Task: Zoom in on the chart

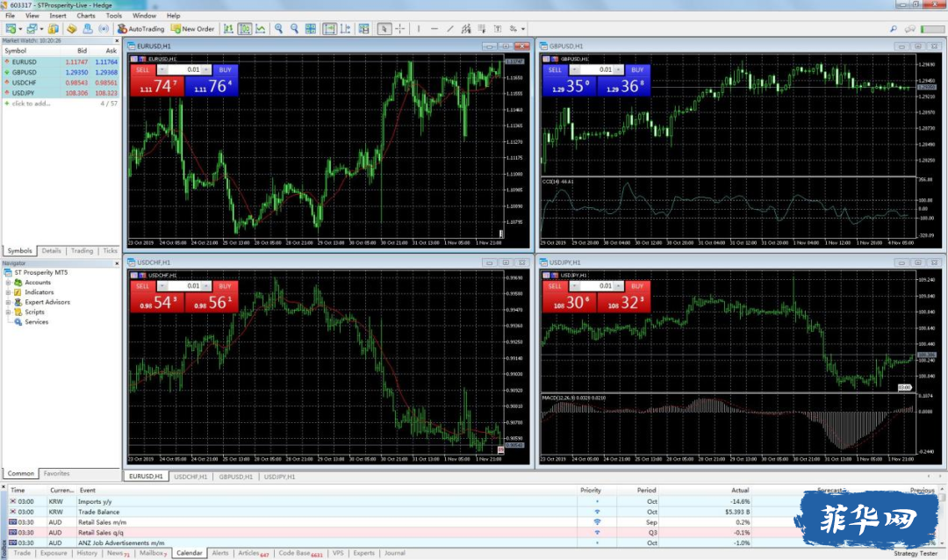Action: (x=279, y=28)
